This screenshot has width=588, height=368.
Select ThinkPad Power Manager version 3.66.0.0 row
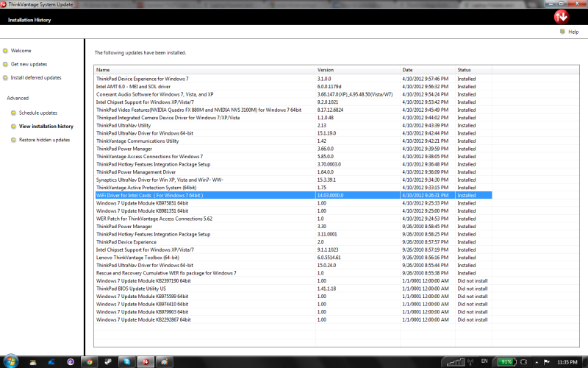[x=293, y=149]
